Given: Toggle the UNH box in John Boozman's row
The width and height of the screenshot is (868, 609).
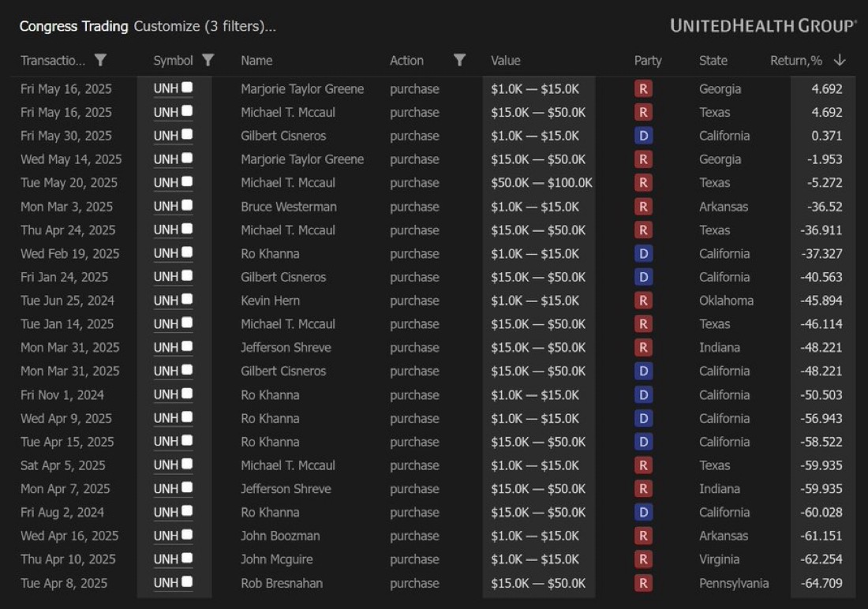Looking at the screenshot, I should coord(187,535).
